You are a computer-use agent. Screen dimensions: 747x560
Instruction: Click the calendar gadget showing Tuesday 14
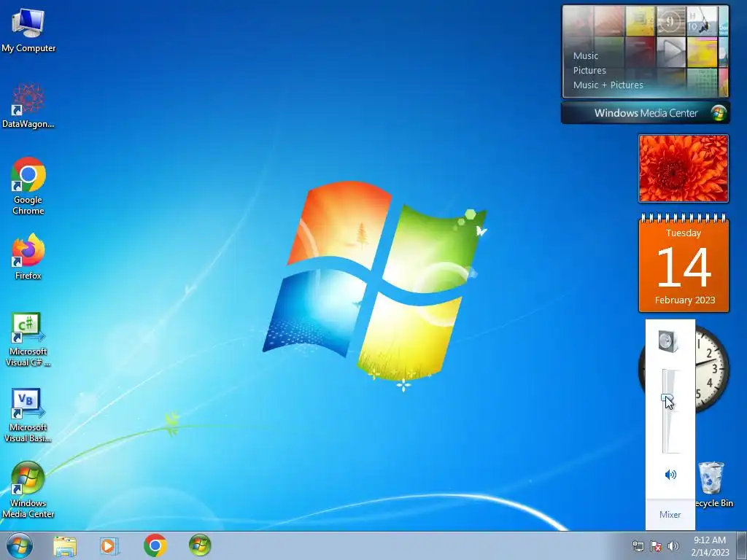(x=684, y=263)
